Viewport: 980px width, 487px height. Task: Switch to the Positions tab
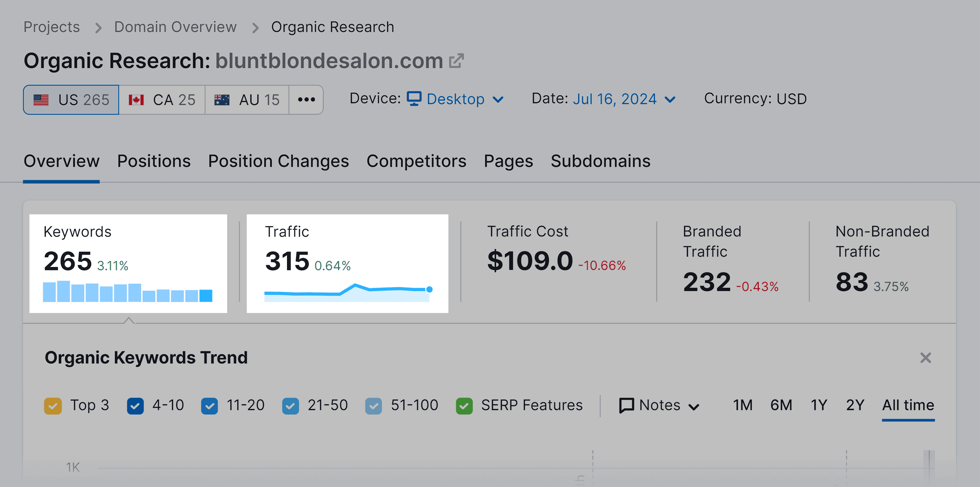154,161
